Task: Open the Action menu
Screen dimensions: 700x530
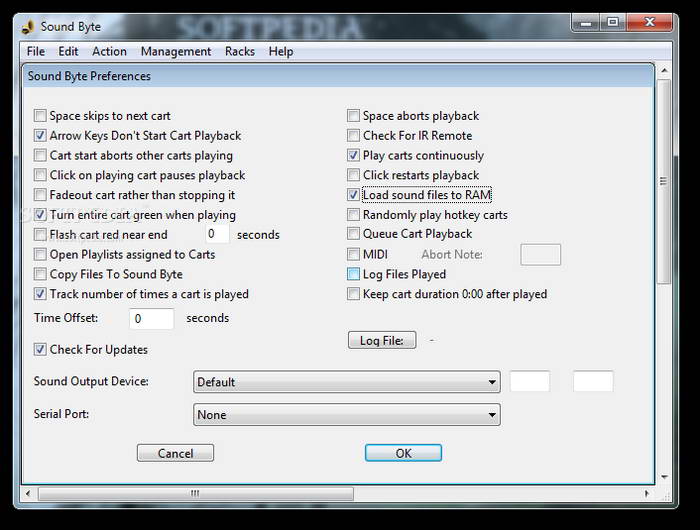Action: coord(109,51)
